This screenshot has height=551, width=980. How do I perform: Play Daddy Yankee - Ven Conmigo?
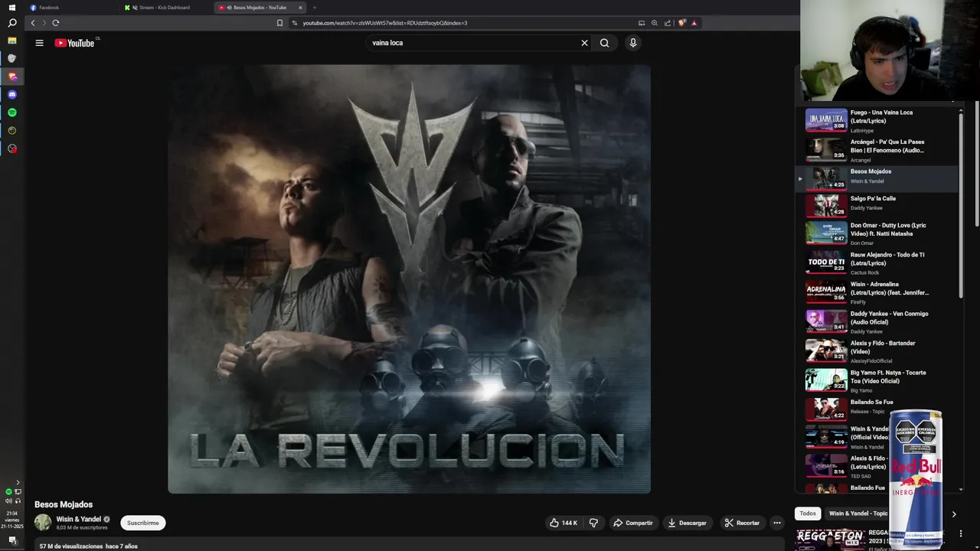[876, 322]
